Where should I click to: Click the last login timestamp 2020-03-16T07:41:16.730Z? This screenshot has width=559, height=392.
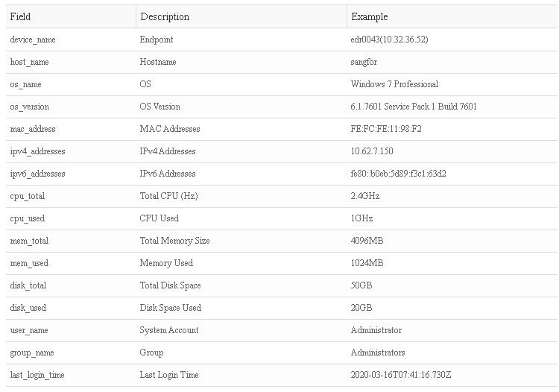(x=400, y=375)
